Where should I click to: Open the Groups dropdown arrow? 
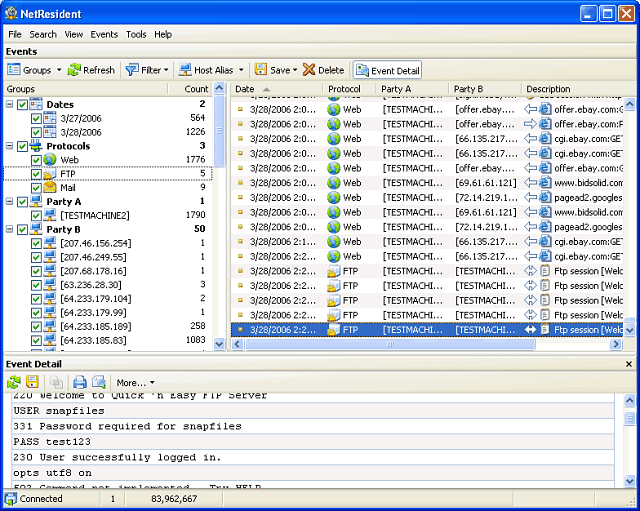(59, 70)
